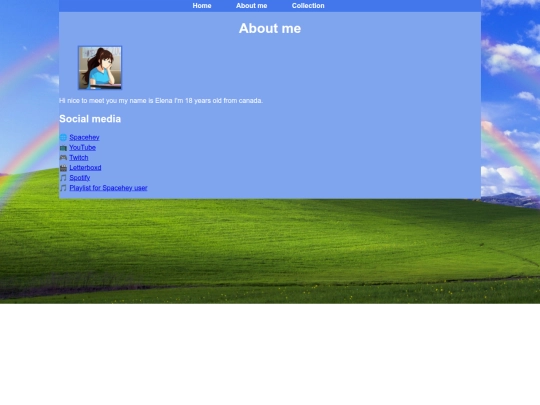Open Playlist for Spacehey user link
Image resolution: width=540 pixels, height=405 pixels.
point(108,188)
